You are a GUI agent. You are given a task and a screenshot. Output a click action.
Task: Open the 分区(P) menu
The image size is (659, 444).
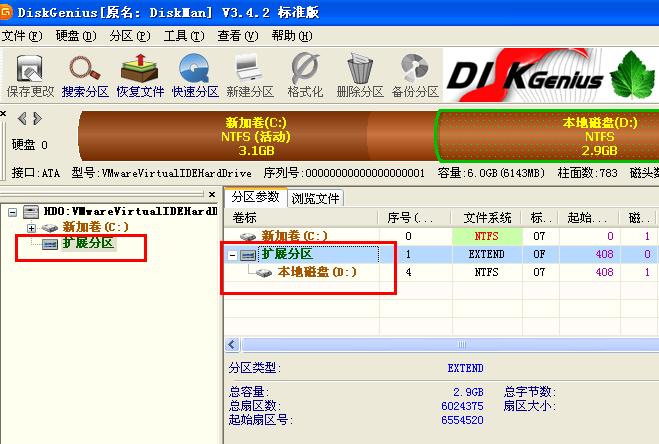(130, 36)
